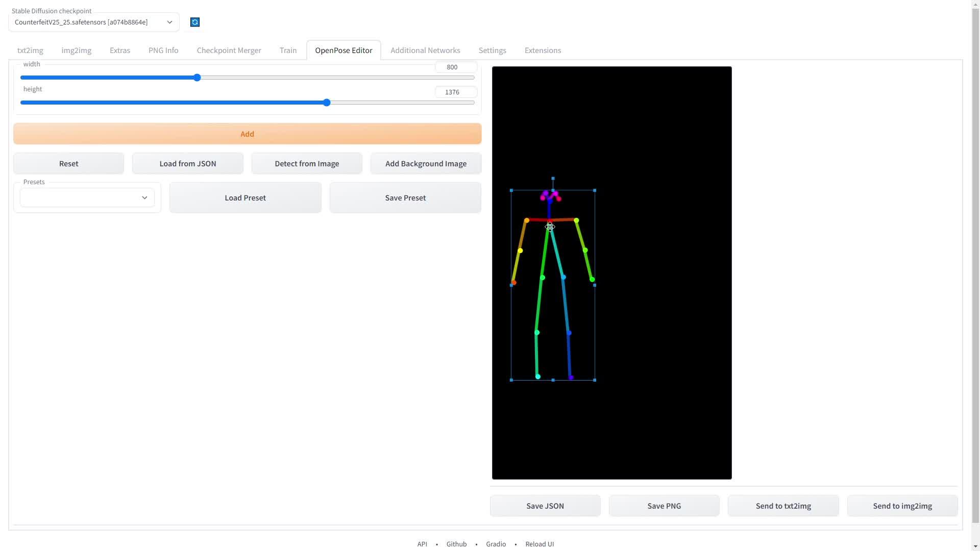Switch to the Additional Networks tab

(x=425, y=51)
